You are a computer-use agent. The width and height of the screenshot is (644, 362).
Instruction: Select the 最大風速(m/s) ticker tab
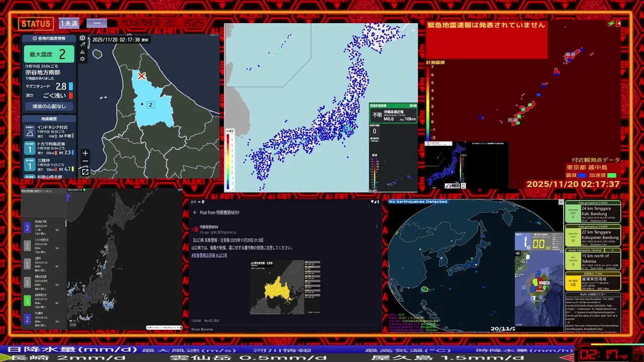(190, 350)
